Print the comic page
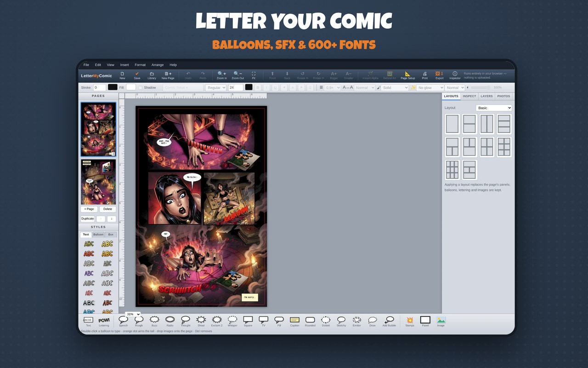The width and height of the screenshot is (588, 368). pos(425,75)
